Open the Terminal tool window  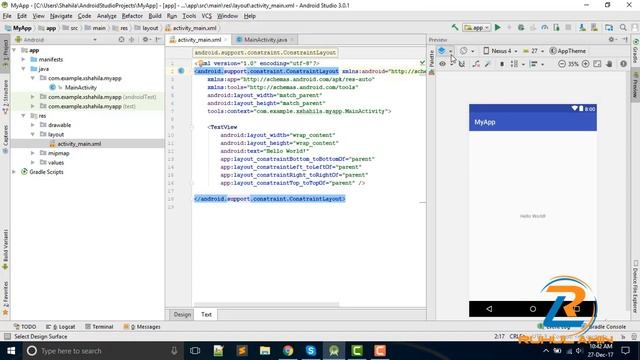coord(99,327)
